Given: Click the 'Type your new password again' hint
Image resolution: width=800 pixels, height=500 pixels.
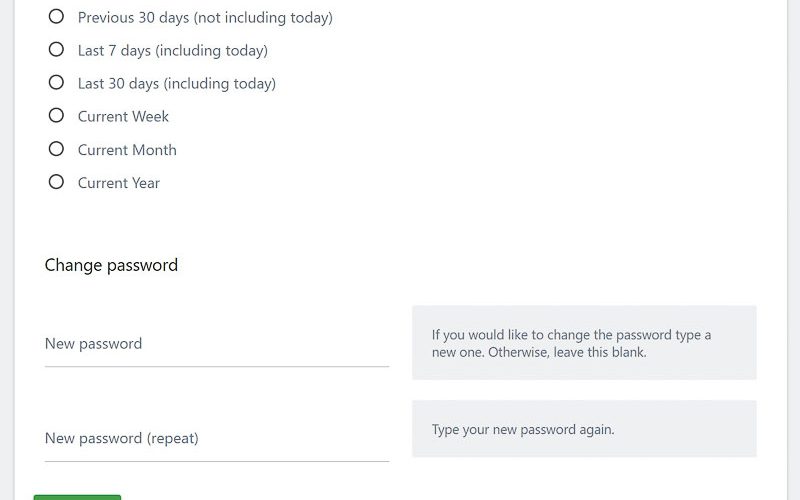Looking at the screenshot, I should tap(523, 430).
